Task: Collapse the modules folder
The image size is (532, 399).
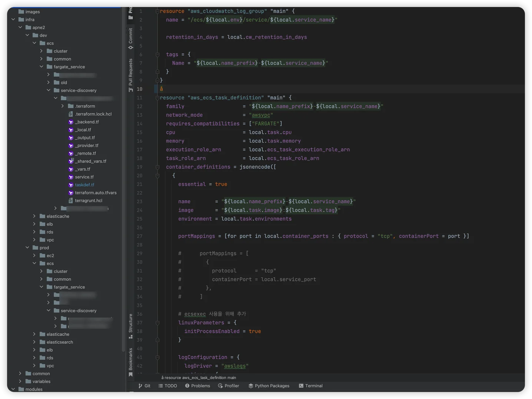Action: tap(13, 389)
